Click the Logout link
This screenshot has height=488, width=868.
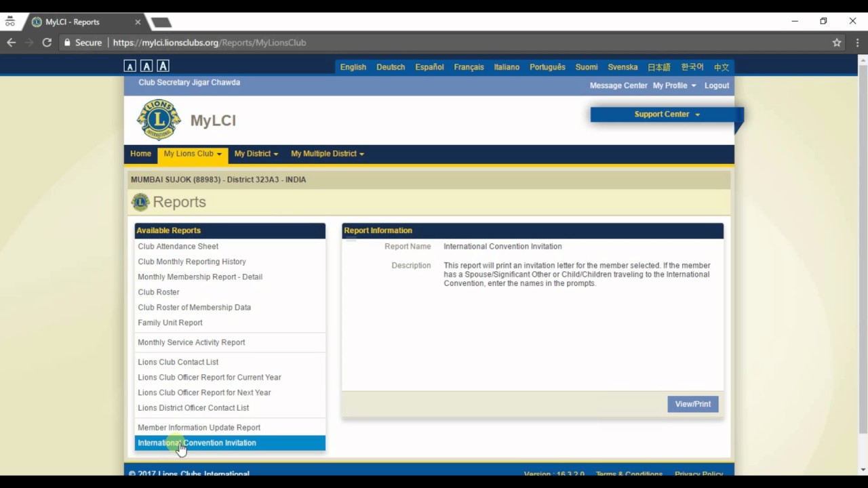click(717, 85)
